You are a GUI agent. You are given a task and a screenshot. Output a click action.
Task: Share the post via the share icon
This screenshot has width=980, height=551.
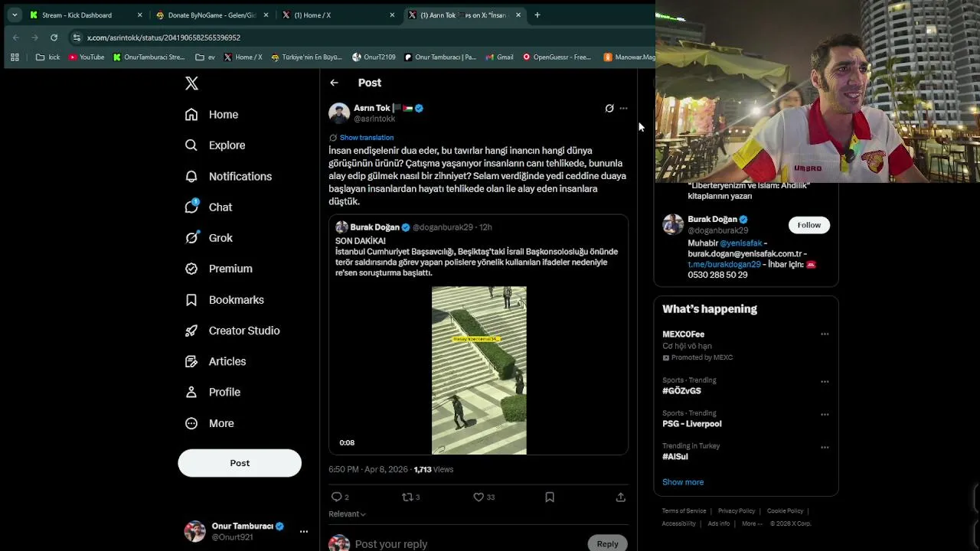point(621,497)
